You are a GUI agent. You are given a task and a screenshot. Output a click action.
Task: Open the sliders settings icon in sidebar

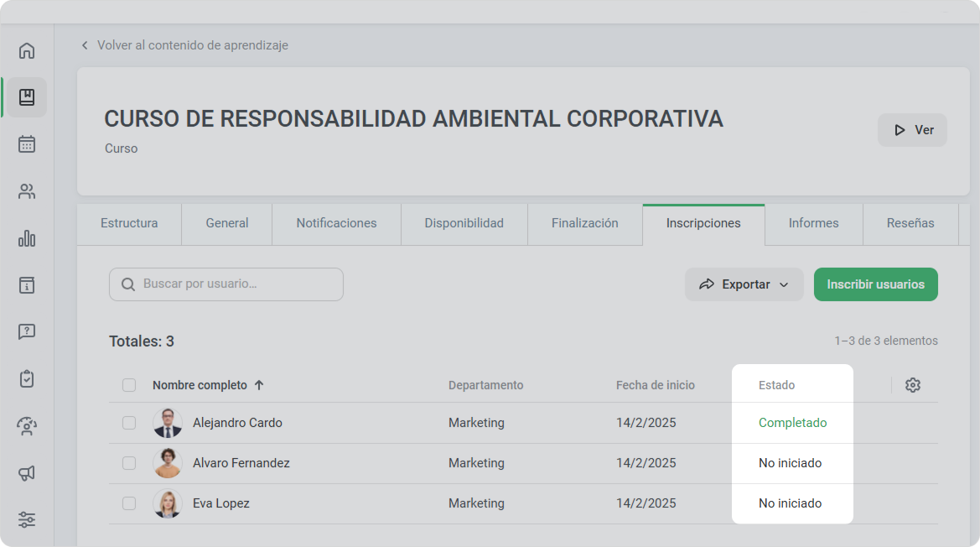coord(27,519)
